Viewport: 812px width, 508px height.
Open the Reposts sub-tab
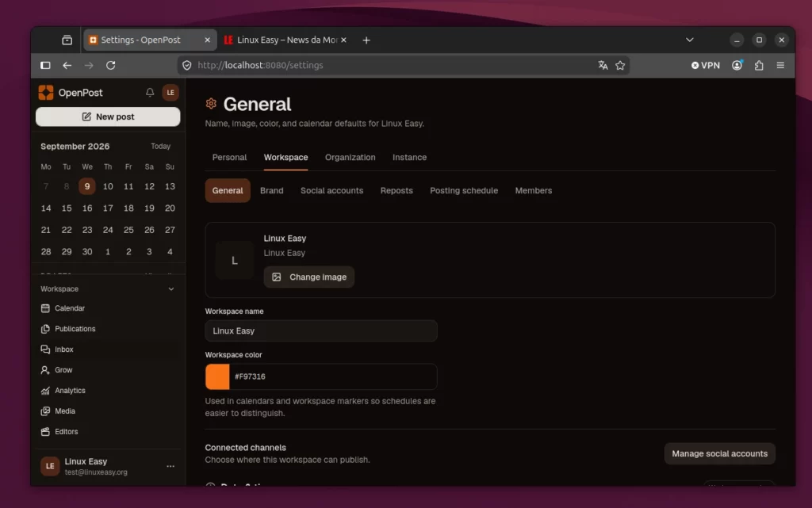(x=396, y=190)
